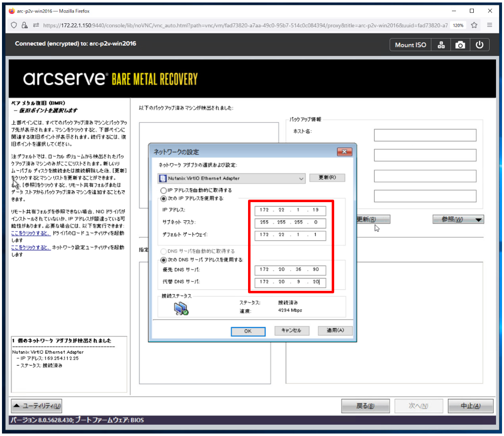Viewport: 504px width, 436px height.
Task: Click the Firefox logo in the title bar
Action: tap(12, 11)
